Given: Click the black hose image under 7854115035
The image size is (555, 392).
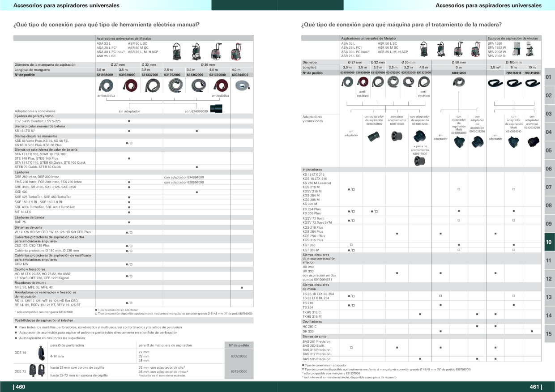Looking at the screenshot, I should [x=532, y=83].
